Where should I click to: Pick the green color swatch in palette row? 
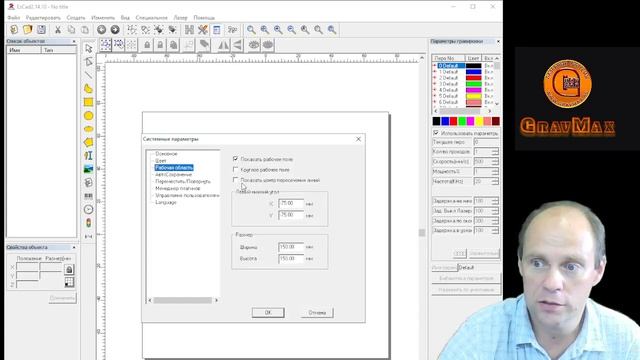[x=462, y=121]
